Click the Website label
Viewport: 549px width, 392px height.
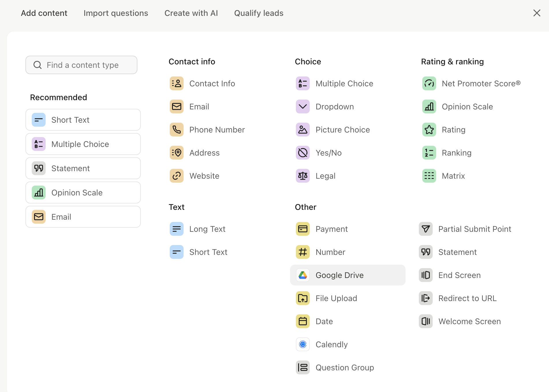point(204,176)
